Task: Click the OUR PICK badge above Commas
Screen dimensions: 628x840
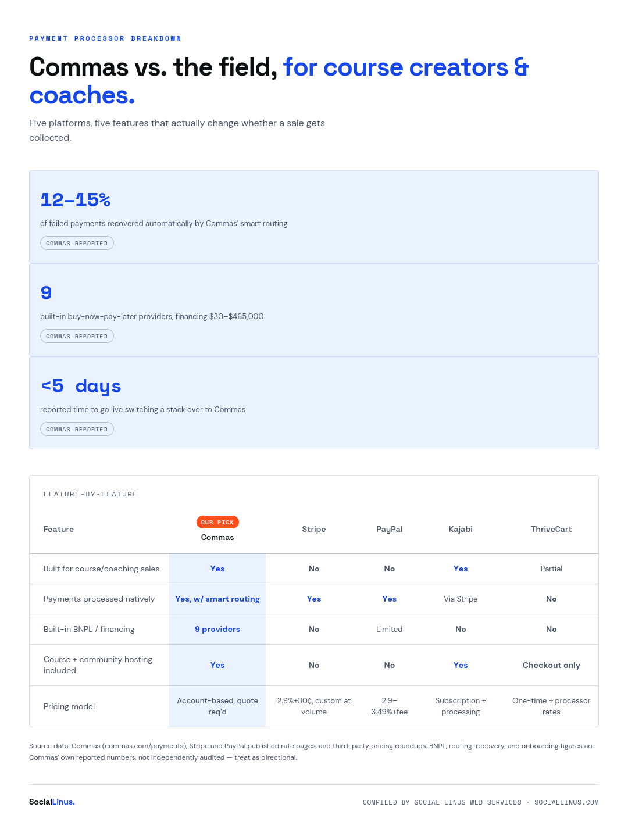Action: [x=217, y=522]
